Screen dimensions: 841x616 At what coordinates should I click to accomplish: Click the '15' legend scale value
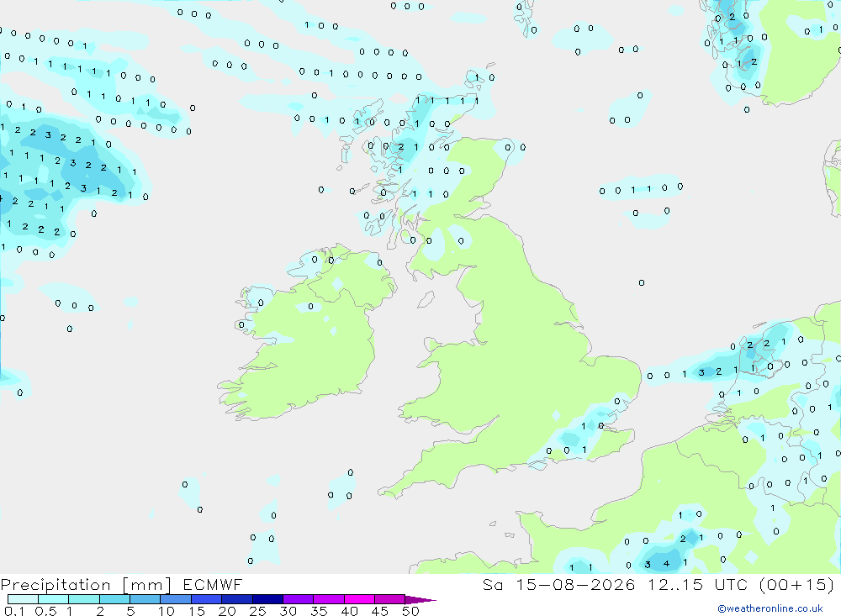[197, 611]
